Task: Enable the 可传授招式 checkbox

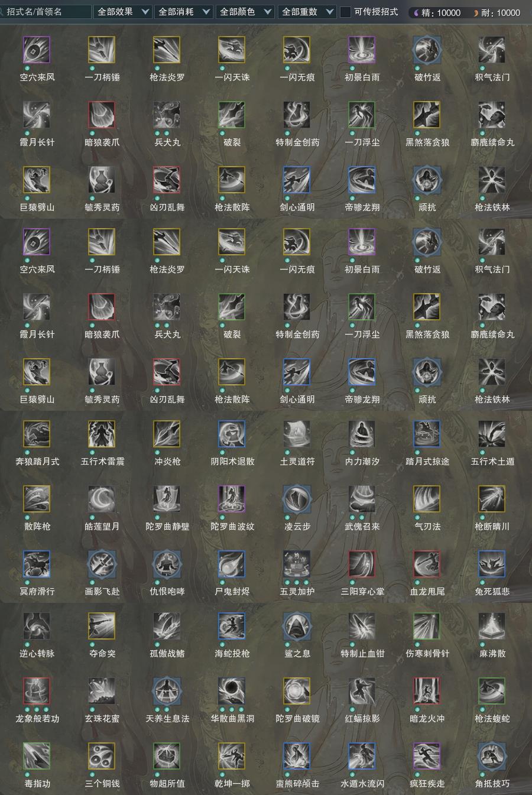Action: 346,12
